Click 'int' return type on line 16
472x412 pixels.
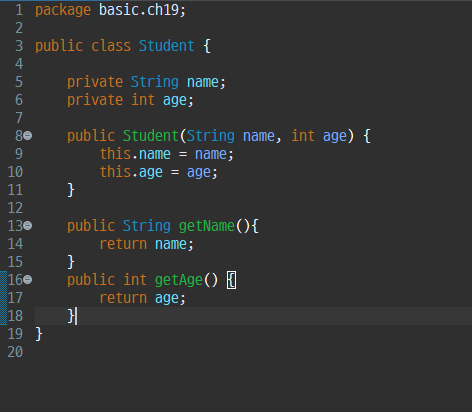[x=135, y=280]
